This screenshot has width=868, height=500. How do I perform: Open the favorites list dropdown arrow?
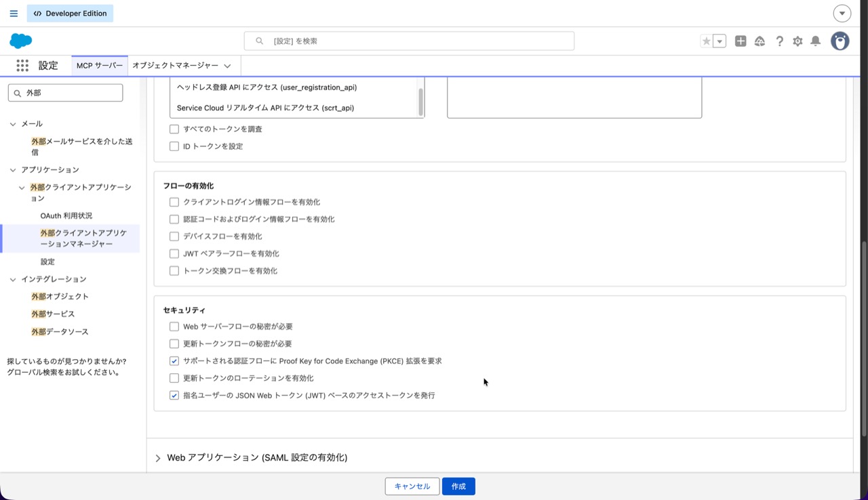tap(719, 41)
